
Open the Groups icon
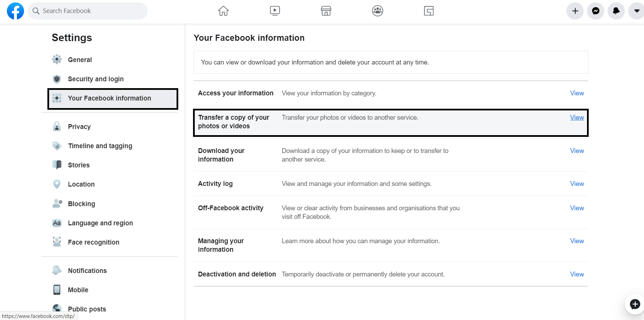pos(377,11)
